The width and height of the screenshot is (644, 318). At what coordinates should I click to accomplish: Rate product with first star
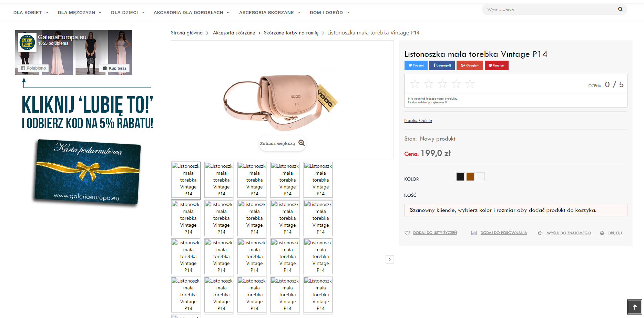415,84
